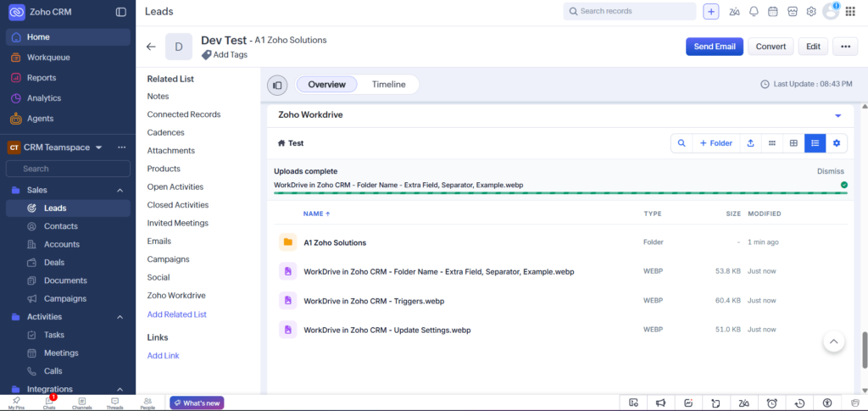Click the Convert button

tap(771, 47)
